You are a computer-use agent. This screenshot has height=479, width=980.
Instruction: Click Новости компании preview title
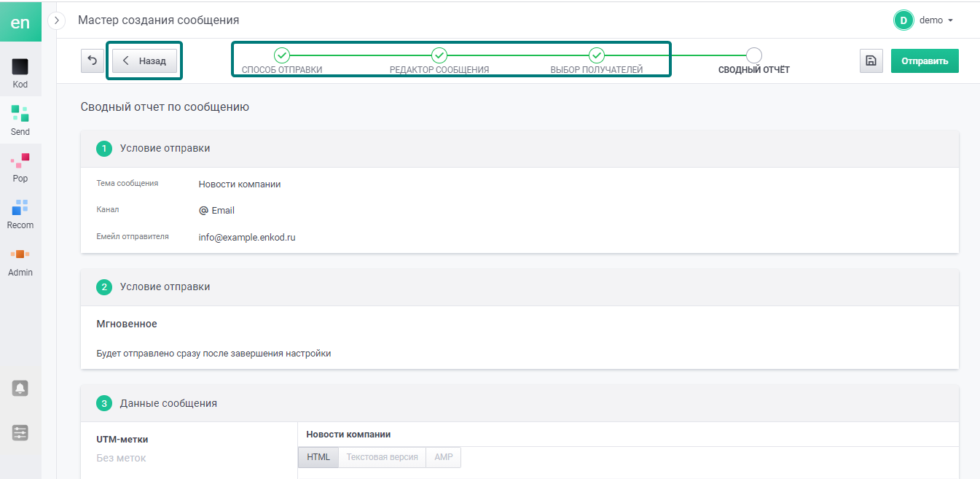(x=348, y=435)
